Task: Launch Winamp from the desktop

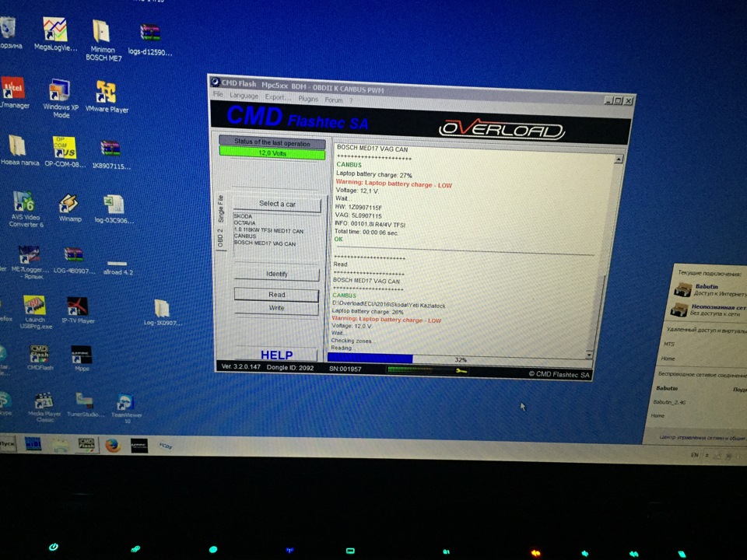Action: [69, 208]
